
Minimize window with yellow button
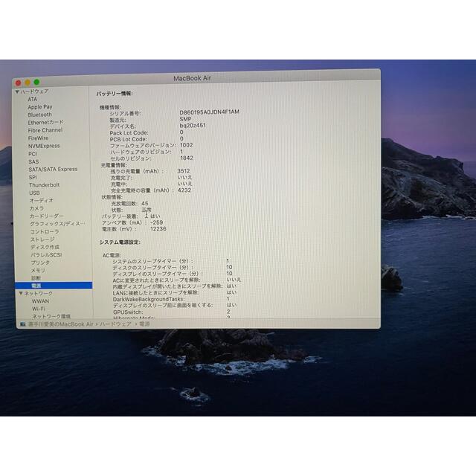(x=28, y=83)
